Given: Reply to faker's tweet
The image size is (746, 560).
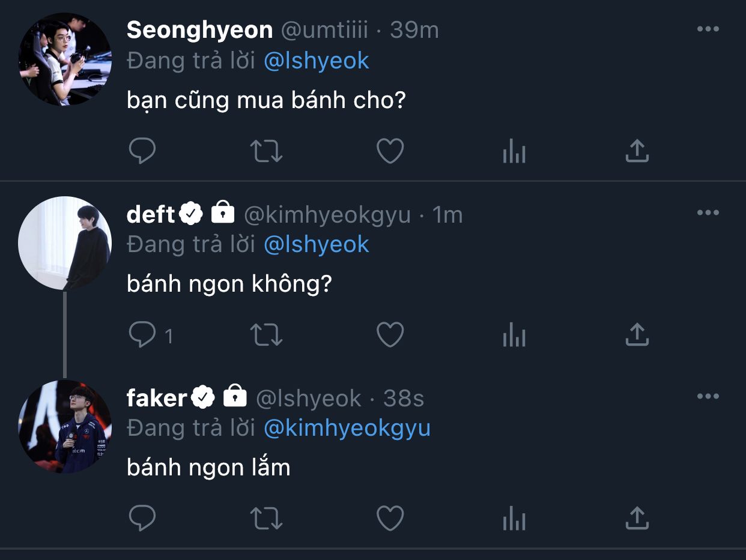Looking at the screenshot, I should point(142,519).
